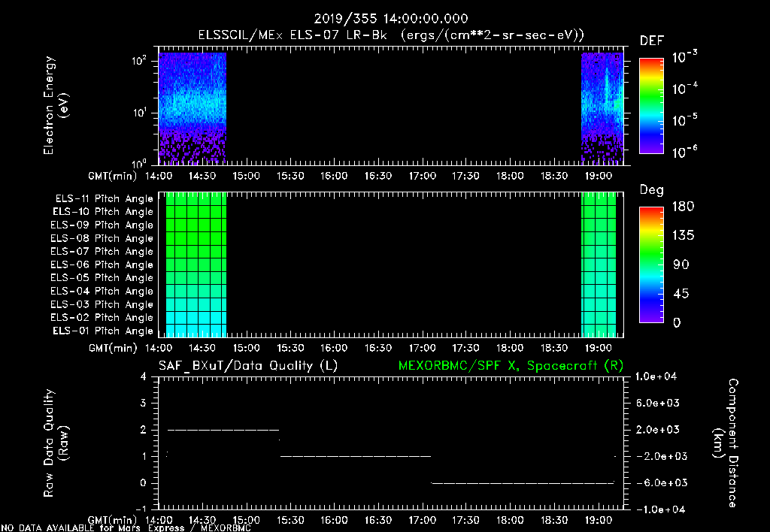Click the 17:30 time label below pitch angle panel
This screenshot has width=770, height=532.
click(x=465, y=349)
